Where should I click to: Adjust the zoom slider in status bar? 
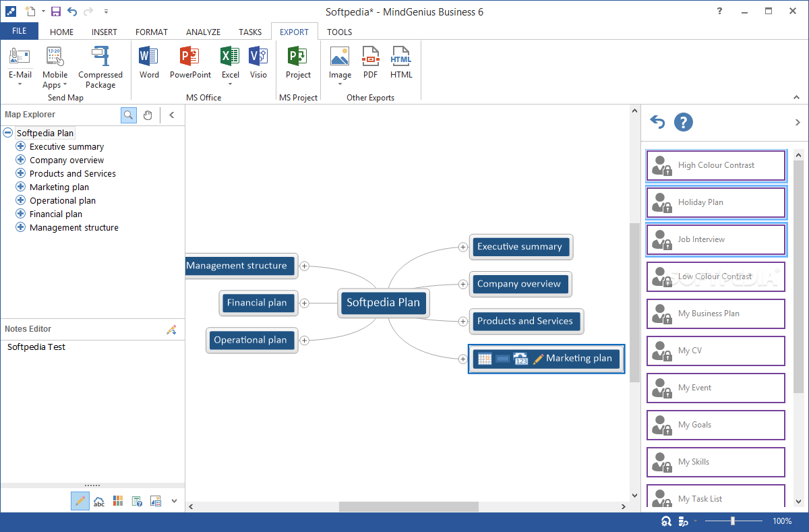[732, 521]
